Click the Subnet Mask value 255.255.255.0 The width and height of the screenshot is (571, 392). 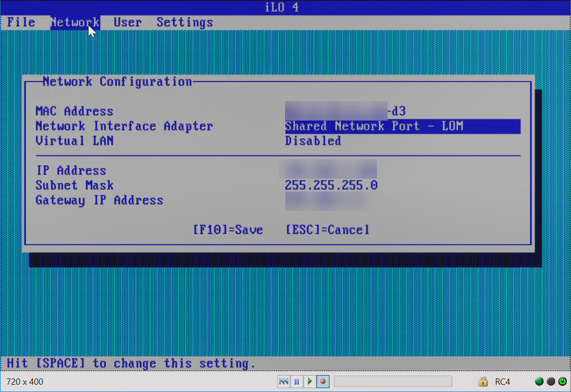click(331, 185)
